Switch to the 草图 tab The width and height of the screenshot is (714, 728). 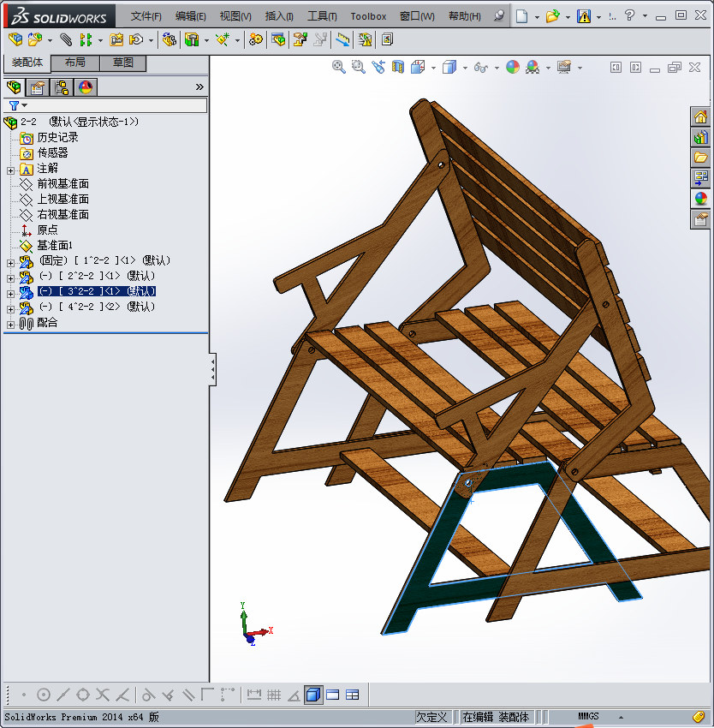pos(123,63)
